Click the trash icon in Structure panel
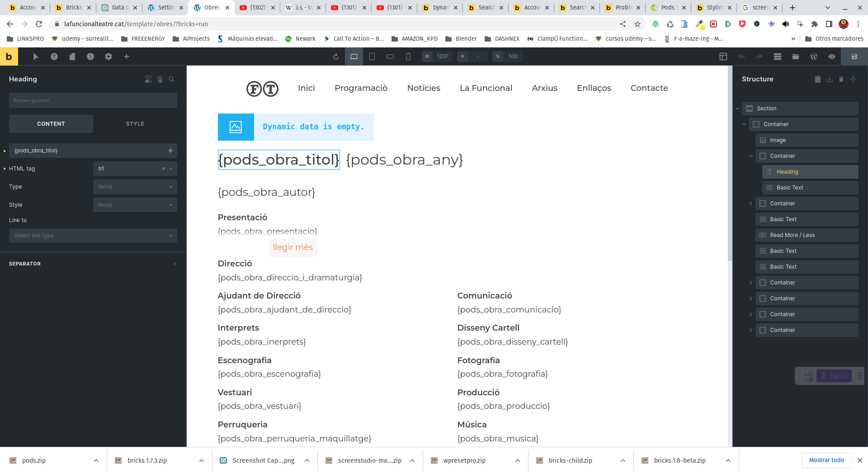 [841, 79]
